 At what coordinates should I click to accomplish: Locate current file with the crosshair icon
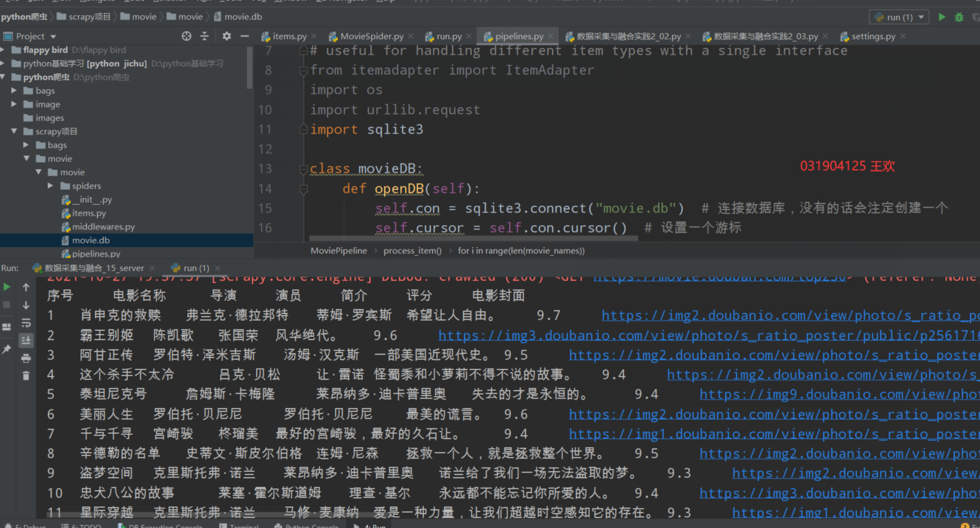(186, 36)
